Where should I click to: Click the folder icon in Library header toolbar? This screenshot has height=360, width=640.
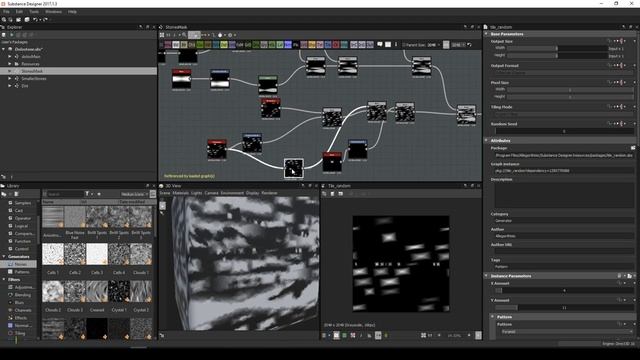(x=4, y=194)
